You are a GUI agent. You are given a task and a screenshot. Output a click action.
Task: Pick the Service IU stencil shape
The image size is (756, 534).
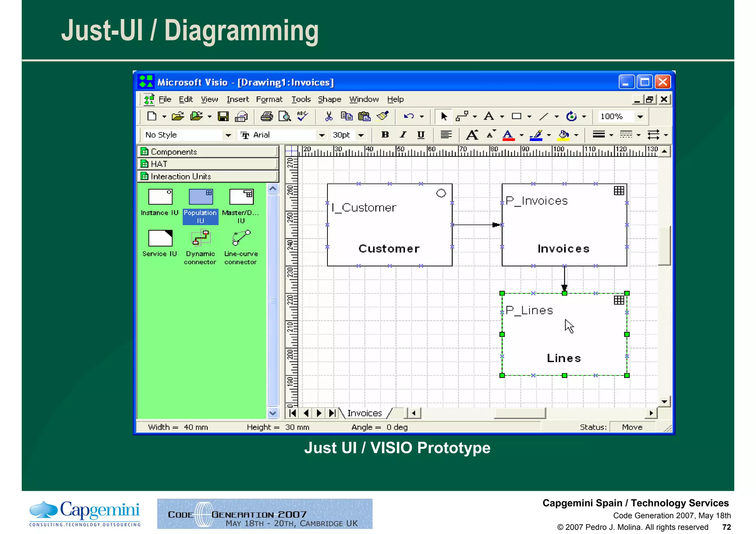160,244
